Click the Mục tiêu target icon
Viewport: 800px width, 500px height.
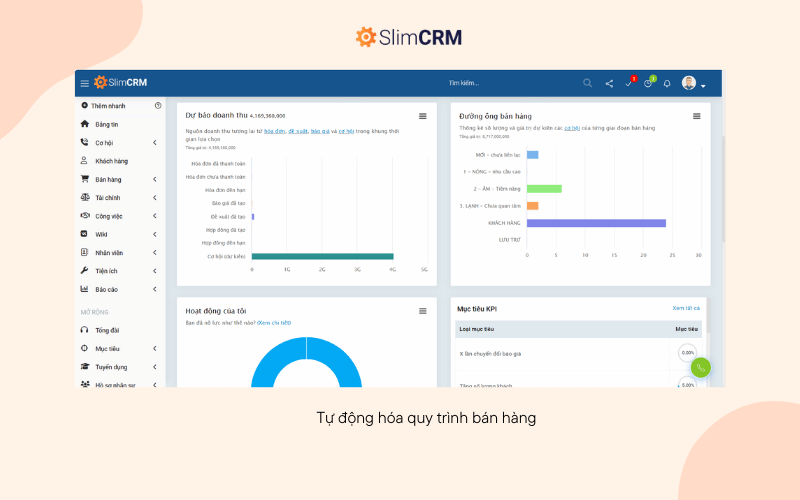pyautogui.click(x=84, y=348)
